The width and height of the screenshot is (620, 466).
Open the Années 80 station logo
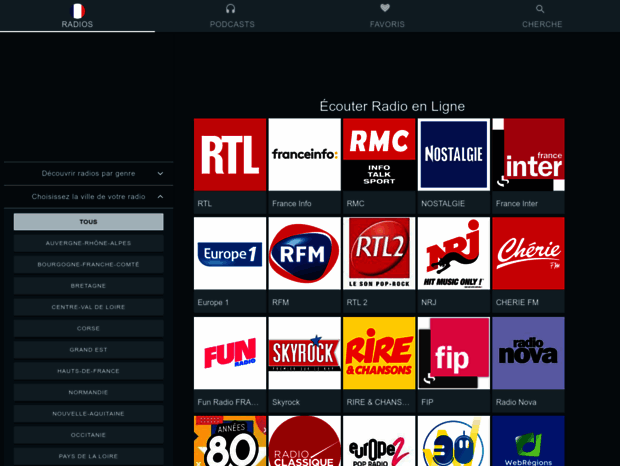click(x=230, y=441)
